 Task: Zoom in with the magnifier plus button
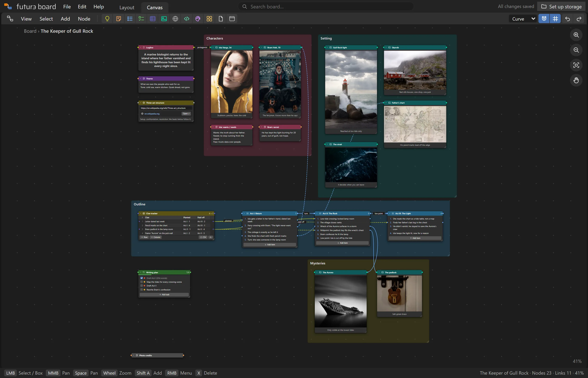coord(576,35)
